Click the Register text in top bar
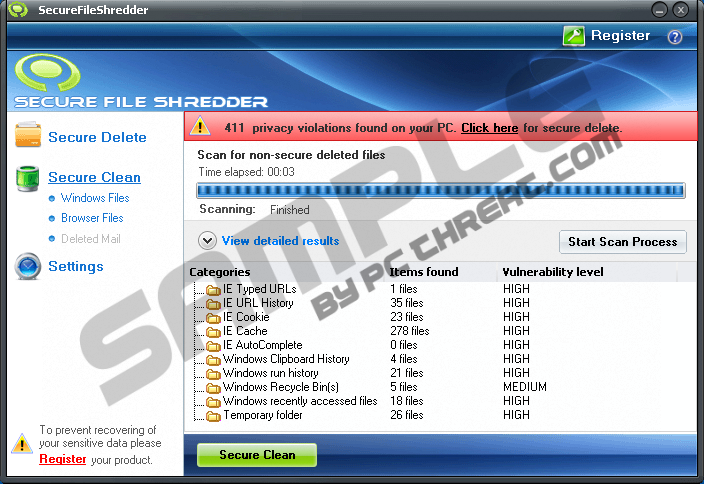 point(620,35)
